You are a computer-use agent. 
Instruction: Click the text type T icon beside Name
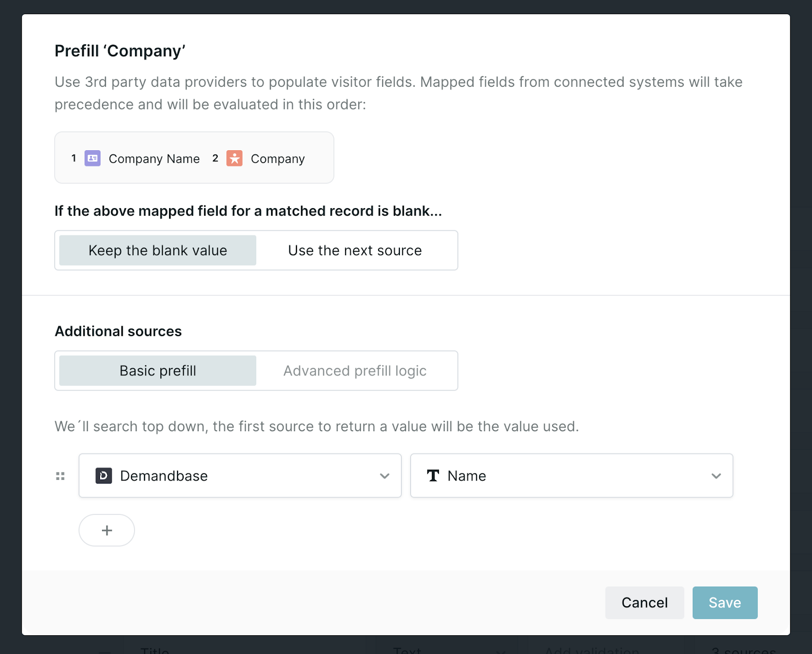click(x=433, y=475)
